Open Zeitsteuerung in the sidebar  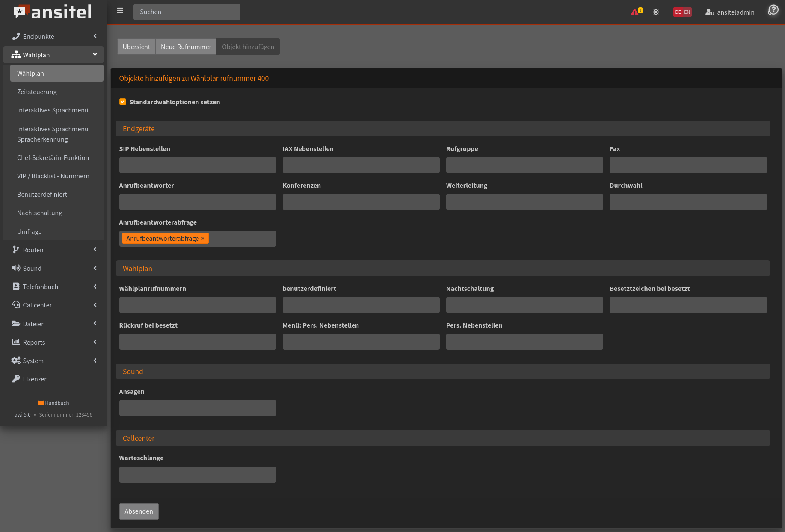point(37,92)
